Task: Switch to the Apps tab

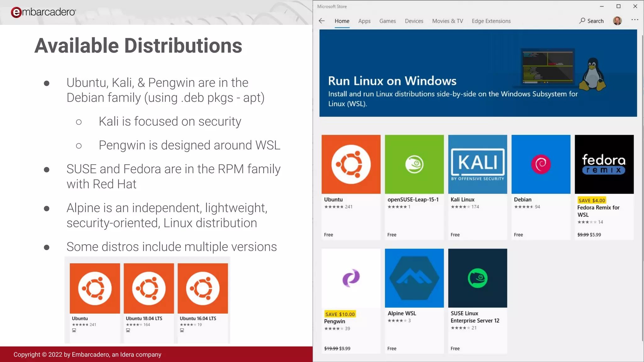Action: [x=364, y=21]
